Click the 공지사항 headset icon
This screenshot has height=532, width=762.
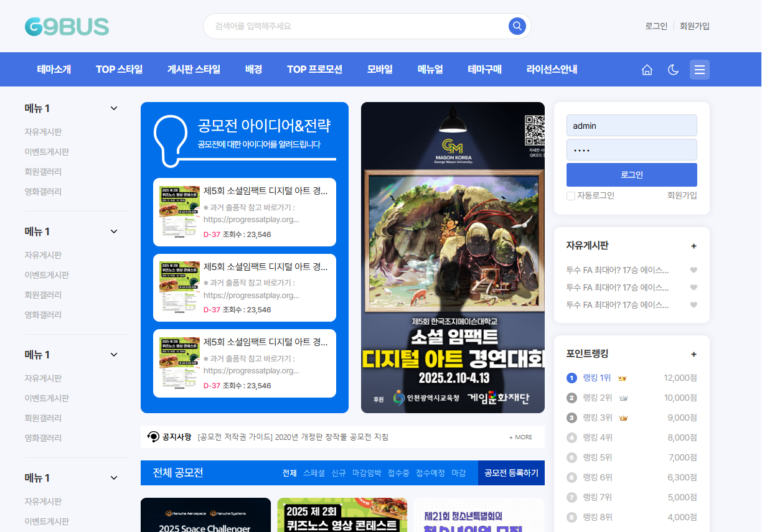153,437
